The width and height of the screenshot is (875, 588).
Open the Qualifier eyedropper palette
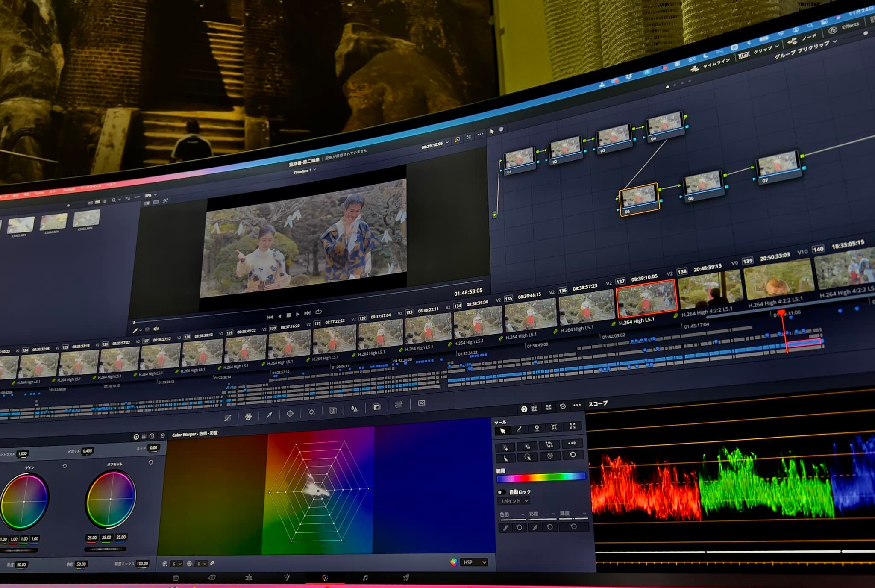click(x=269, y=415)
